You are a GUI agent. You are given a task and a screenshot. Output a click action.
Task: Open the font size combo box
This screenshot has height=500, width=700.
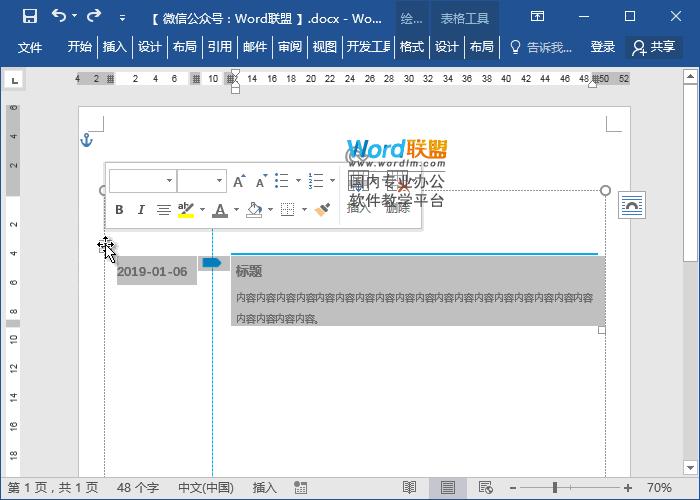pos(202,181)
